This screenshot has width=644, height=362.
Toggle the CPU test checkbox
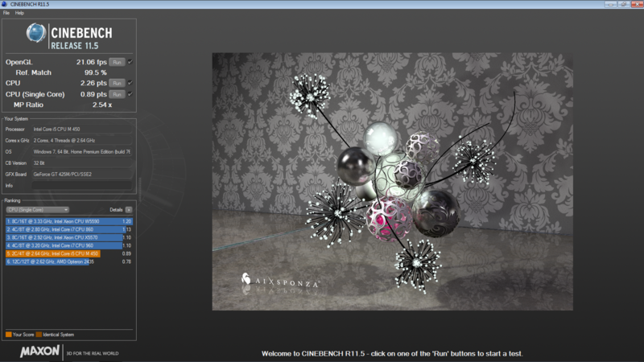pyautogui.click(x=130, y=83)
